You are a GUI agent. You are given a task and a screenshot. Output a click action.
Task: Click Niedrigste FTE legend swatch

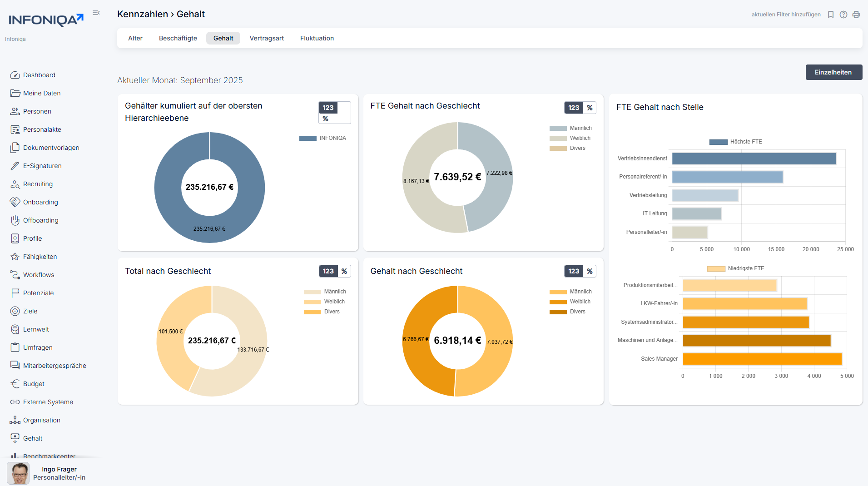coord(716,269)
